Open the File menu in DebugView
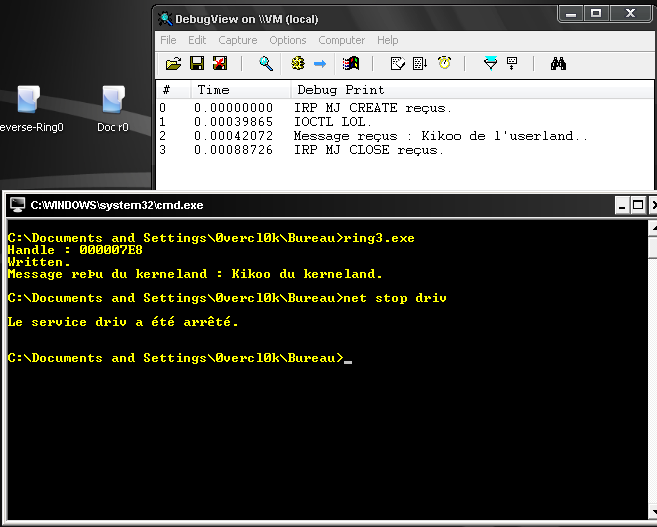This screenshot has height=527, width=657. coord(168,40)
